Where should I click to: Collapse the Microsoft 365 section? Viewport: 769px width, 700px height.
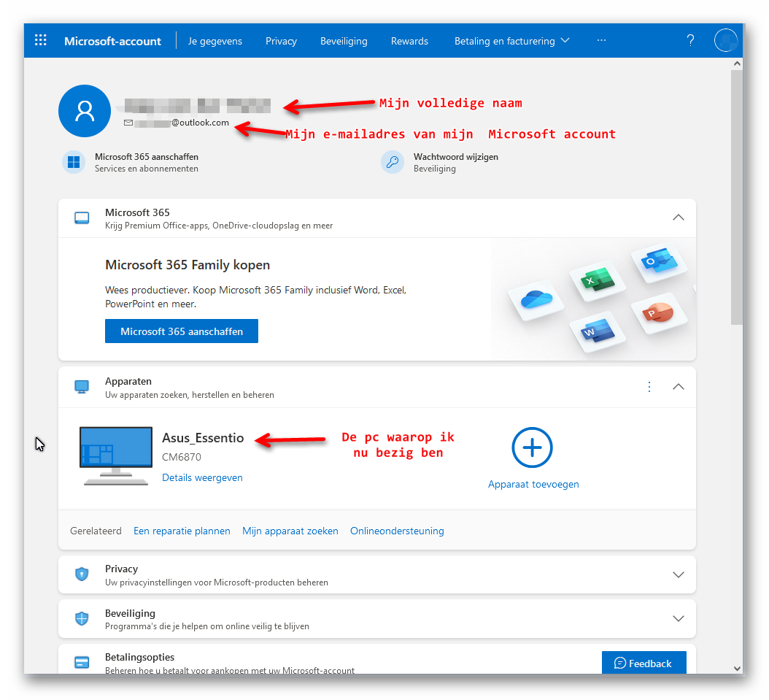click(x=678, y=218)
